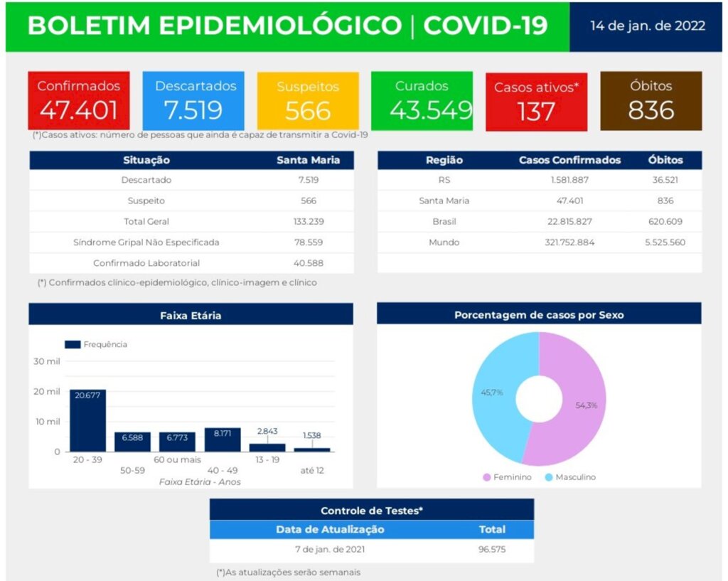Viewport: 728px width, 581px height.
Task: Select the Suspeitos 566 yellow card
Action: (309, 101)
